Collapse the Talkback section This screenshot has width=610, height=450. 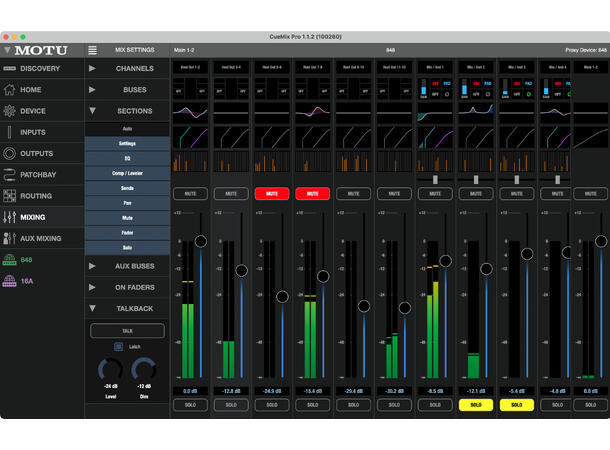93,308
